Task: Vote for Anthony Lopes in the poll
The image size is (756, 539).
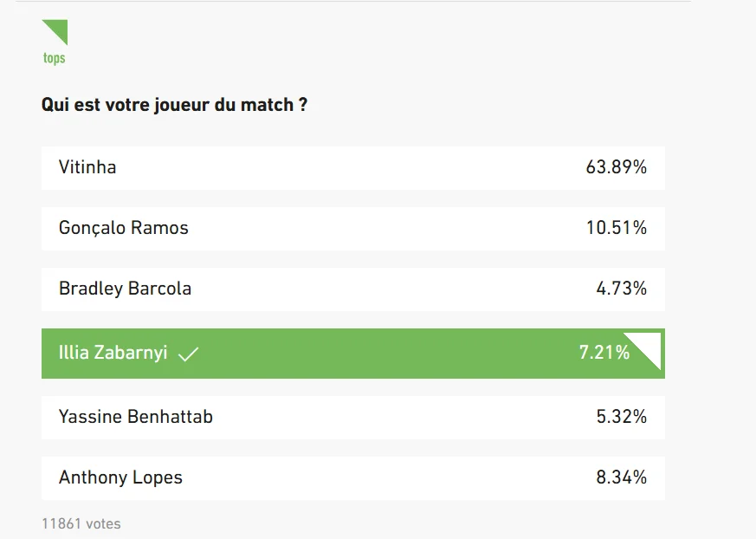Action: pos(120,477)
